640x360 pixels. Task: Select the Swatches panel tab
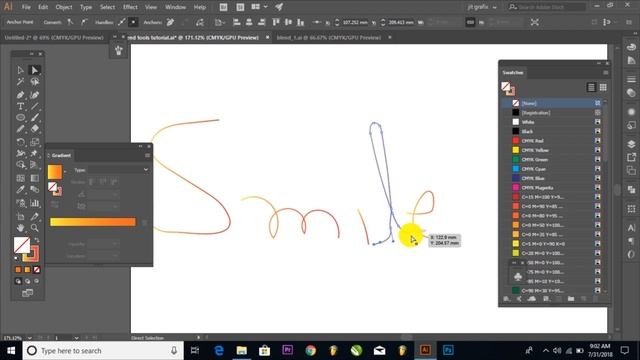(513, 73)
